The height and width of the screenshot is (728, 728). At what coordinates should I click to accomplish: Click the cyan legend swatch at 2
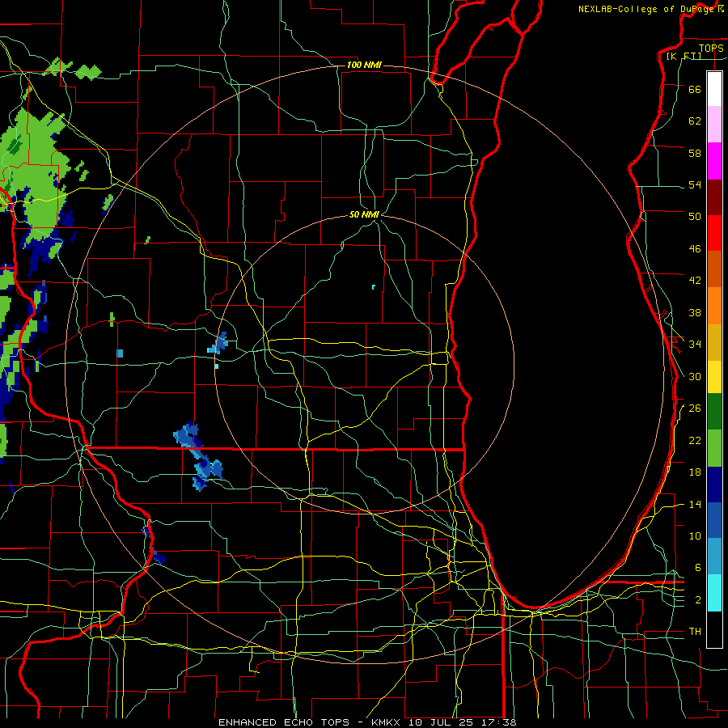click(714, 593)
